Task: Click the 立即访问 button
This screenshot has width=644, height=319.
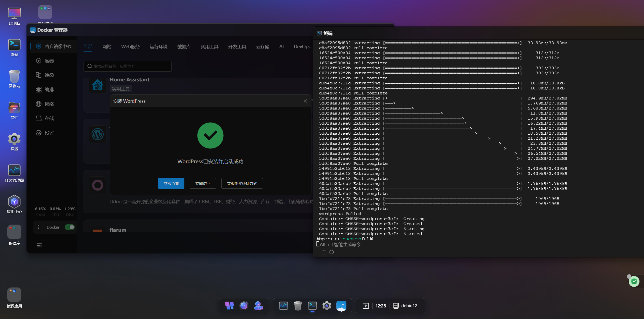Action: coord(203,183)
